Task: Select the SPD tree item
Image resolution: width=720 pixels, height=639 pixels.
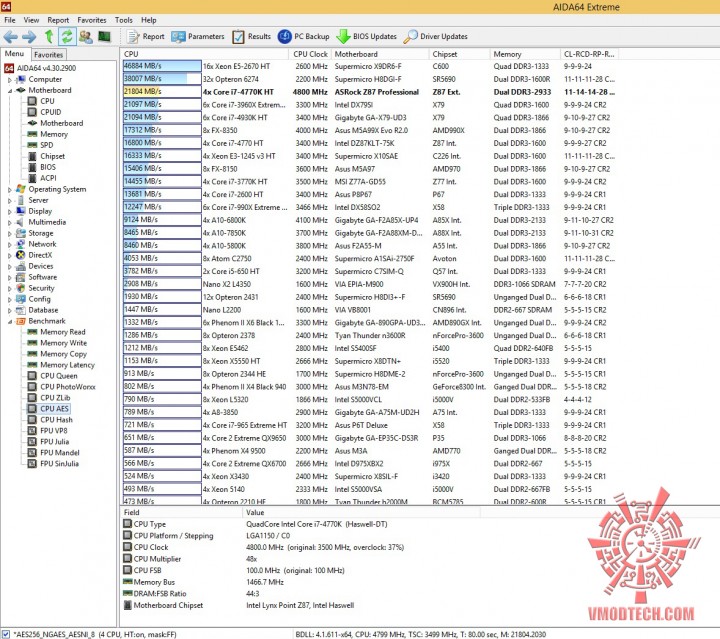Action: (40, 145)
